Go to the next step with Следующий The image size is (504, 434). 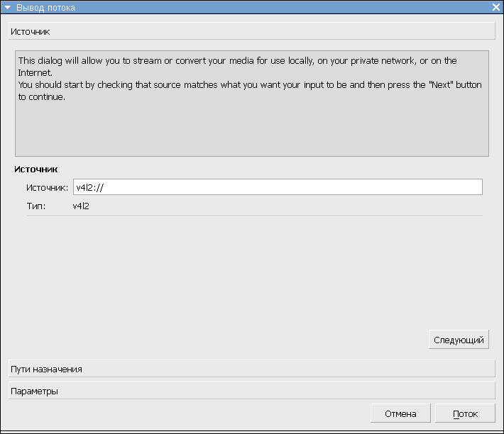tap(459, 340)
